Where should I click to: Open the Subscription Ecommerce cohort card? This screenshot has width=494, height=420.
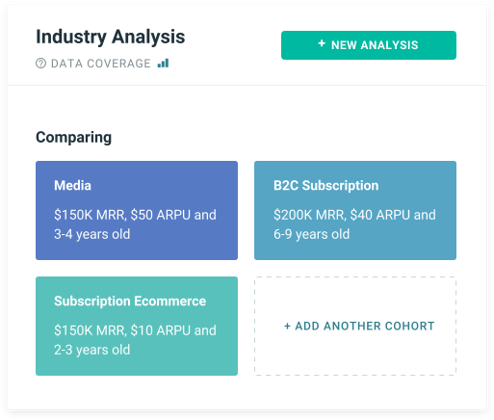click(x=137, y=326)
